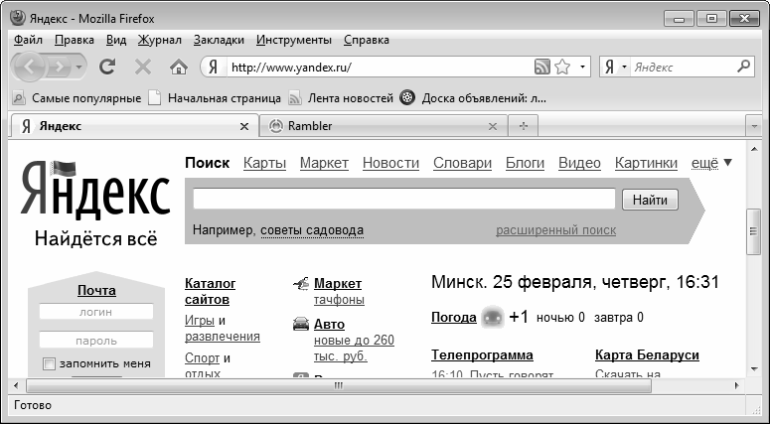Click the логин input field
The width and height of the screenshot is (770, 424).
pos(95,313)
